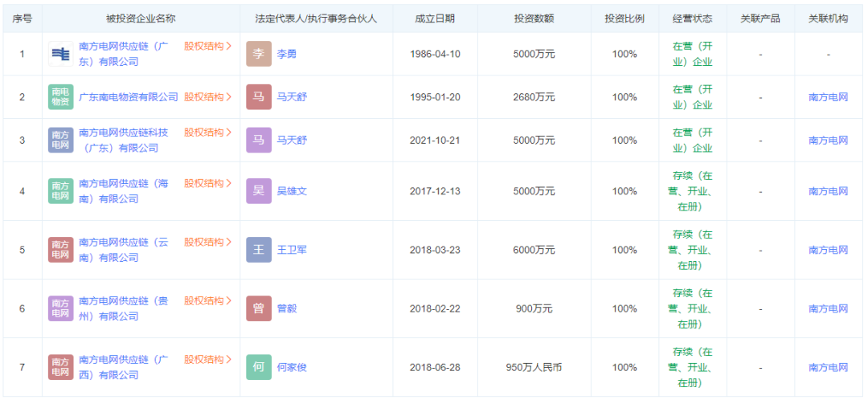868x404 pixels.
Task: Click the 投资数额 column header
Action: click(x=534, y=18)
